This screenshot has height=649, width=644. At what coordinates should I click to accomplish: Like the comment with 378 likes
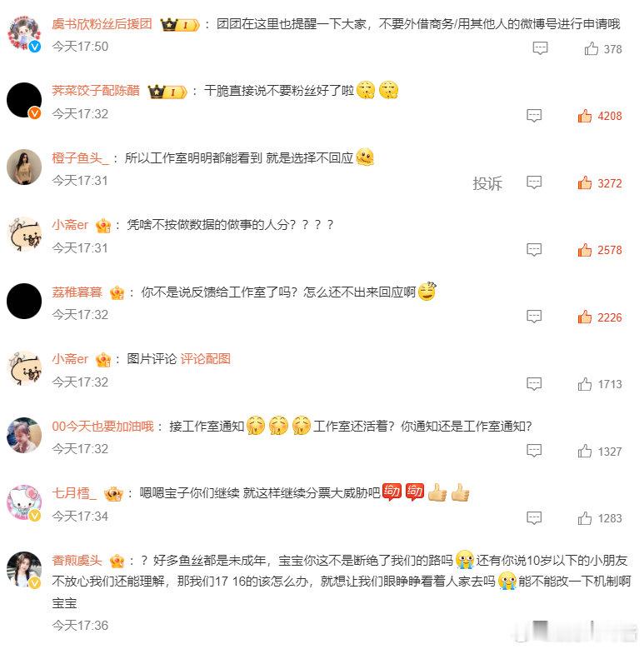tap(591, 48)
